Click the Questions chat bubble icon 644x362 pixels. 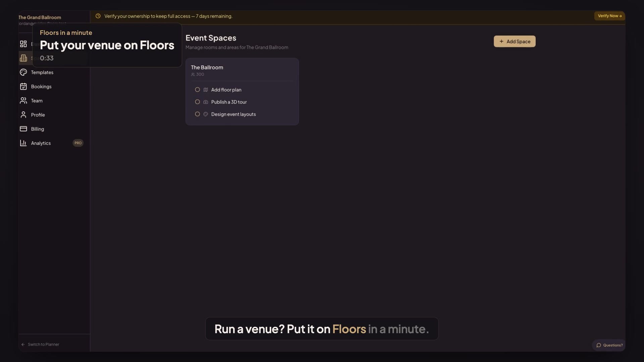point(598,345)
